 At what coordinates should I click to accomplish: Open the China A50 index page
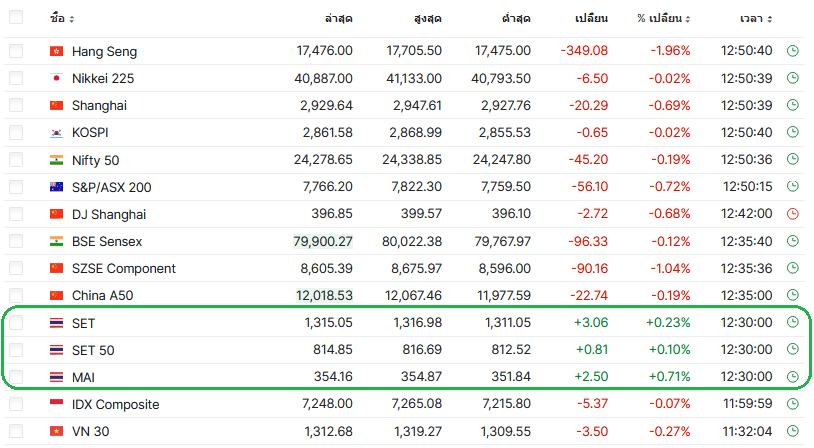pos(102,295)
